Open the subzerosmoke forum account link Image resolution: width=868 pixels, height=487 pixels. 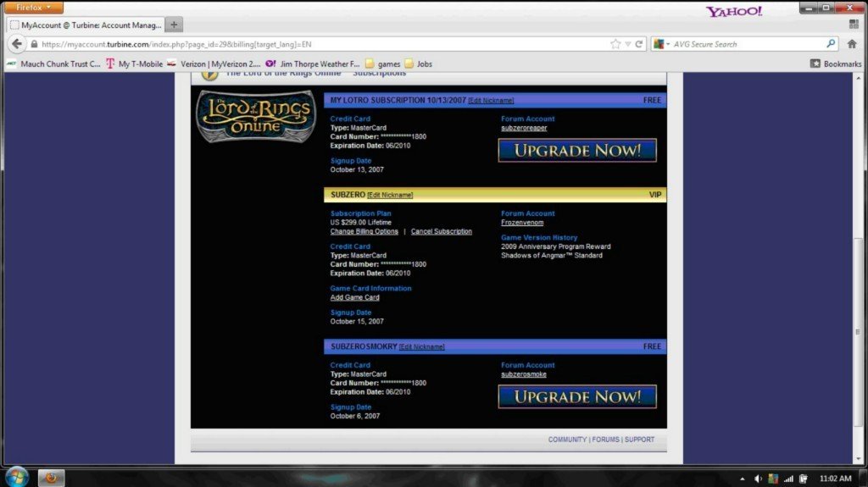tap(524, 374)
